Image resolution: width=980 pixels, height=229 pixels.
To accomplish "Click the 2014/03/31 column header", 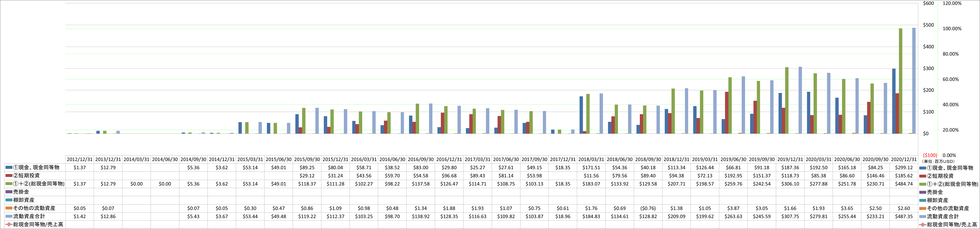I will click(137, 160).
